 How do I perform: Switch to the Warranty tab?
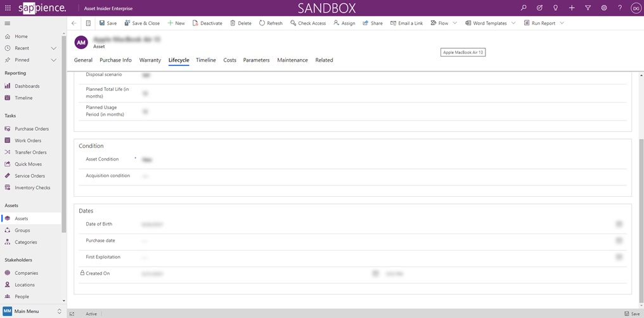(150, 60)
